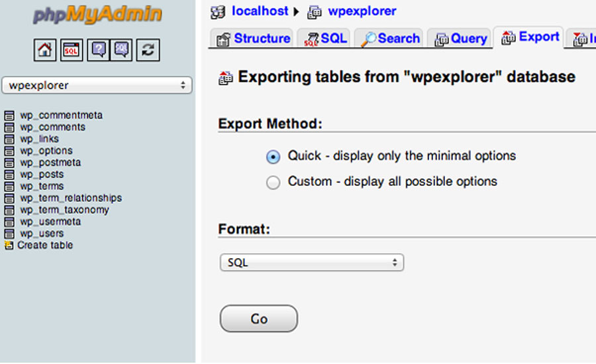
Task: Switch to the Query tab
Action: click(459, 38)
